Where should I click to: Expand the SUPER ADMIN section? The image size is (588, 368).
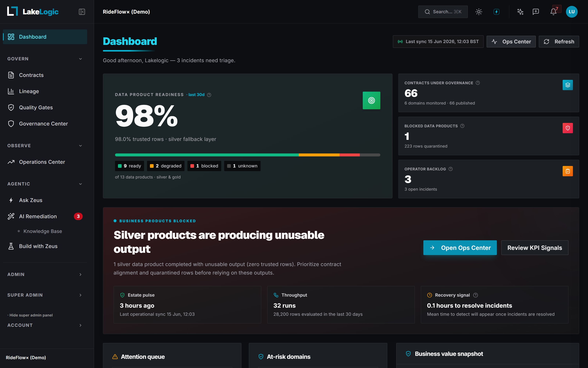click(x=45, y=295)
